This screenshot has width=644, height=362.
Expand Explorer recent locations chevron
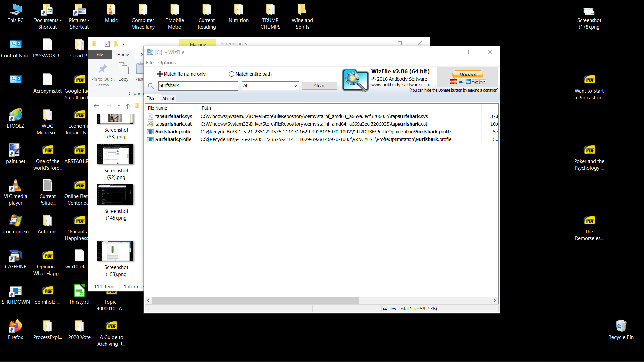pos(119,106)
